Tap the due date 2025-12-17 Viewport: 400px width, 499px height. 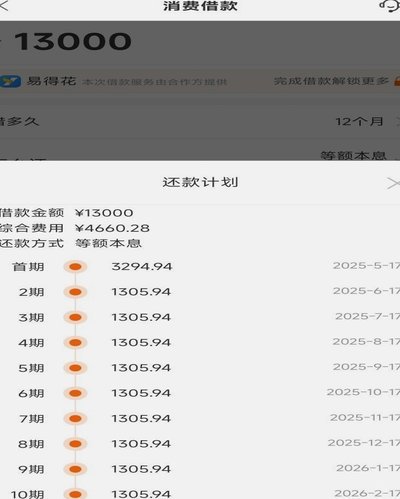click(x=364, y=443)
